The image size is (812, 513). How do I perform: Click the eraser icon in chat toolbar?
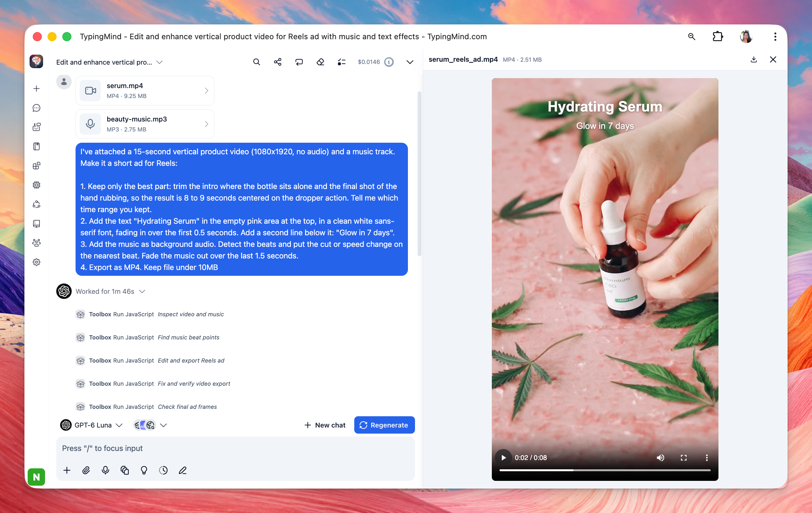point(320,62)
